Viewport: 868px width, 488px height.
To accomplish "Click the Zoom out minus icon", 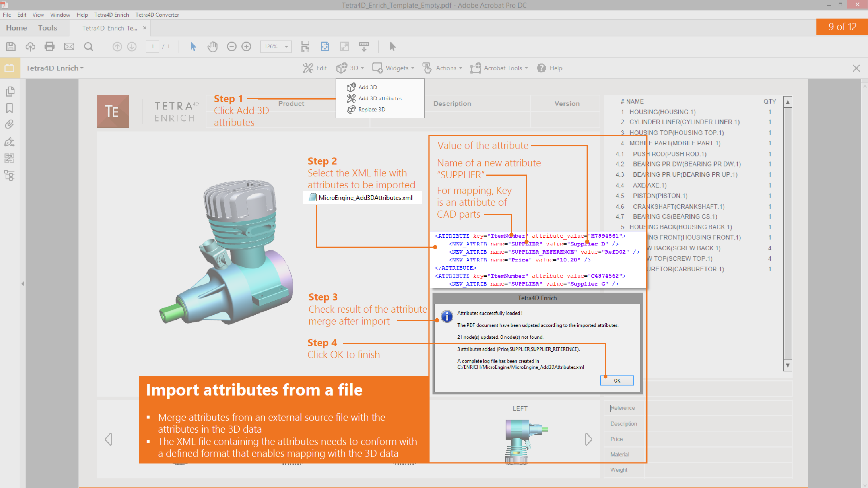I will (x=232, y=46).
